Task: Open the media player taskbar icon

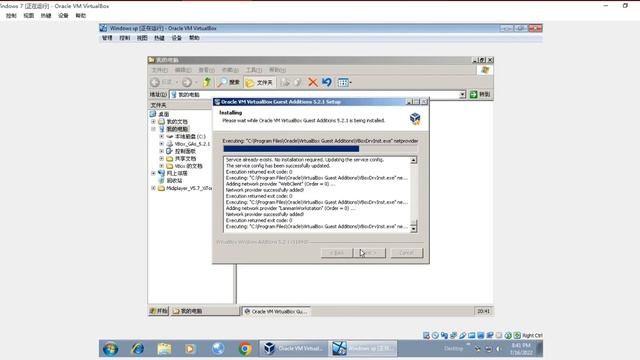Action: [x=190, y=349]
